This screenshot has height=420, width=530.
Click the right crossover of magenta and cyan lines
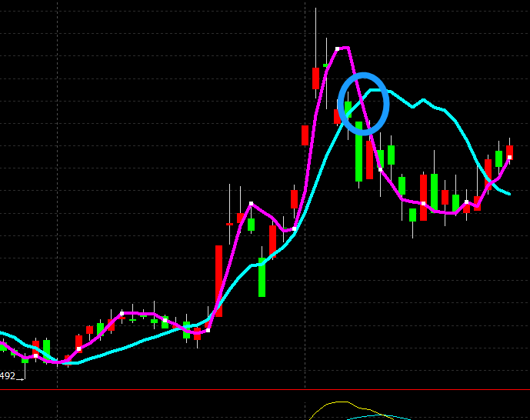(x=489, y=182)
